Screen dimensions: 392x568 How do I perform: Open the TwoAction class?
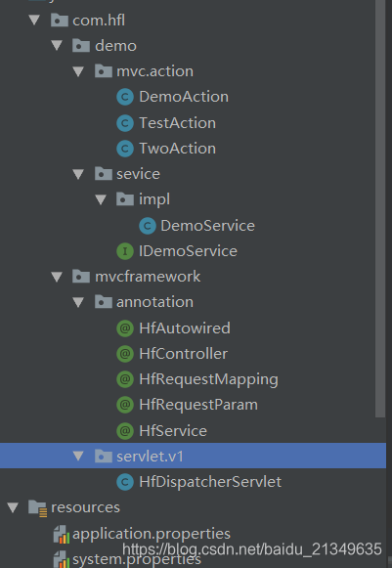coord(178,149)
